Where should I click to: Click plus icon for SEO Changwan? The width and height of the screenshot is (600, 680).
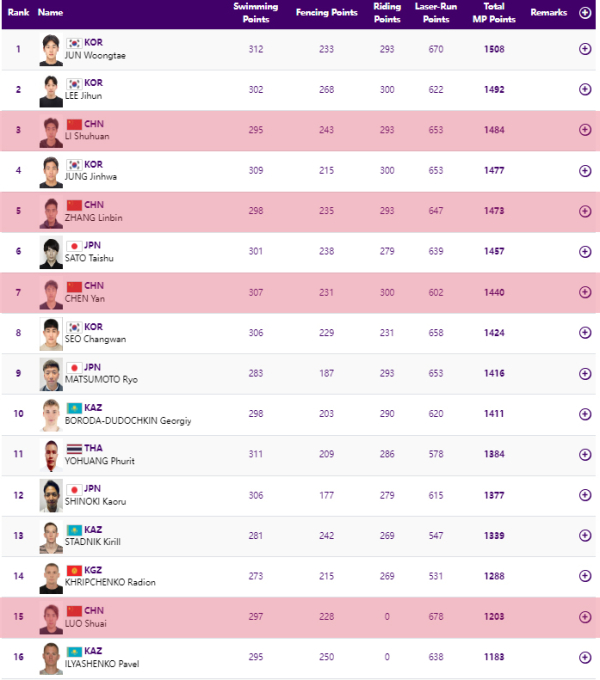[585, 333]
